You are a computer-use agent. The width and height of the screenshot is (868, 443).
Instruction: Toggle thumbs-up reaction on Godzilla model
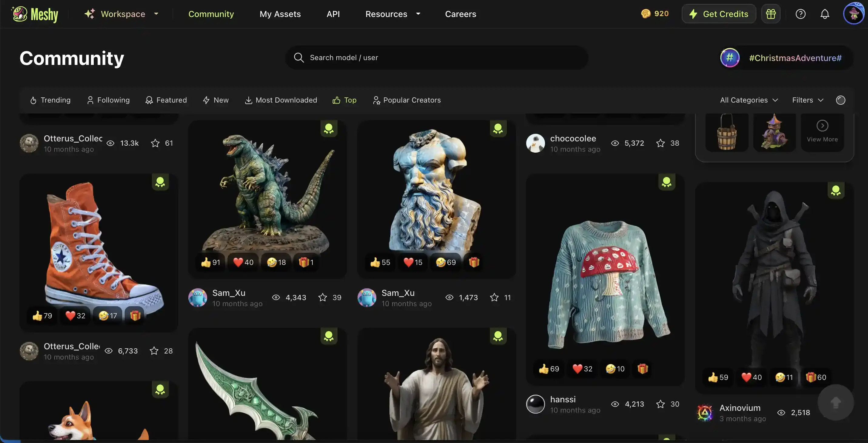tap(210, 262)
